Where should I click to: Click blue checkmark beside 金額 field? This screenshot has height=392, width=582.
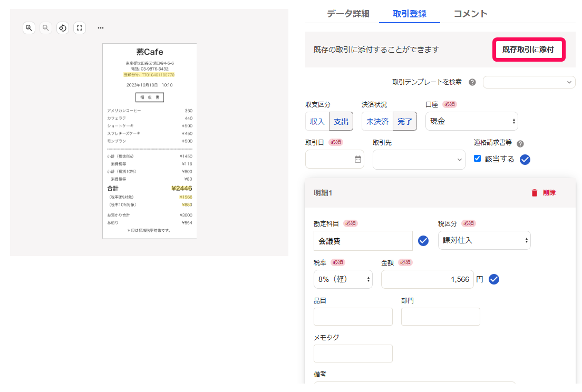coord(493,279)
